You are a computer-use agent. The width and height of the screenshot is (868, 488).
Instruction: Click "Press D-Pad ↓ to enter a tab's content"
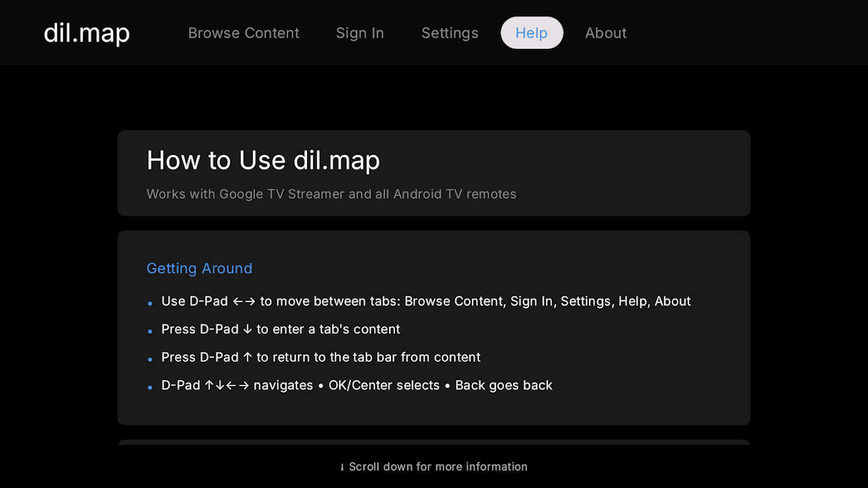point(281,329)
